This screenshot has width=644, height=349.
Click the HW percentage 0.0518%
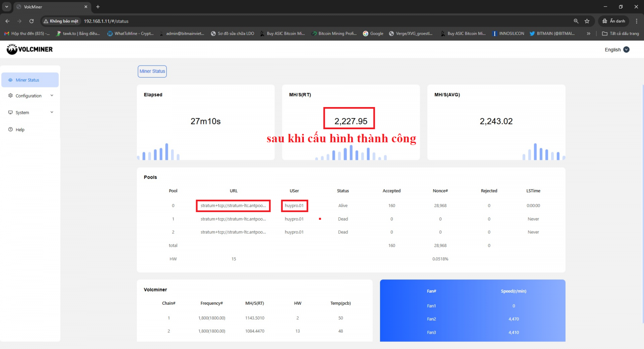[x=440, y=259]
